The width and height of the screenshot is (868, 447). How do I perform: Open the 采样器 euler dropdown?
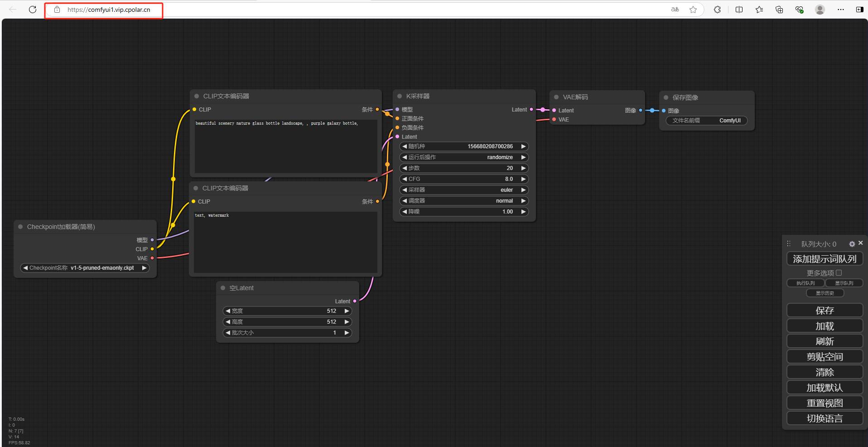coord(464,190)
